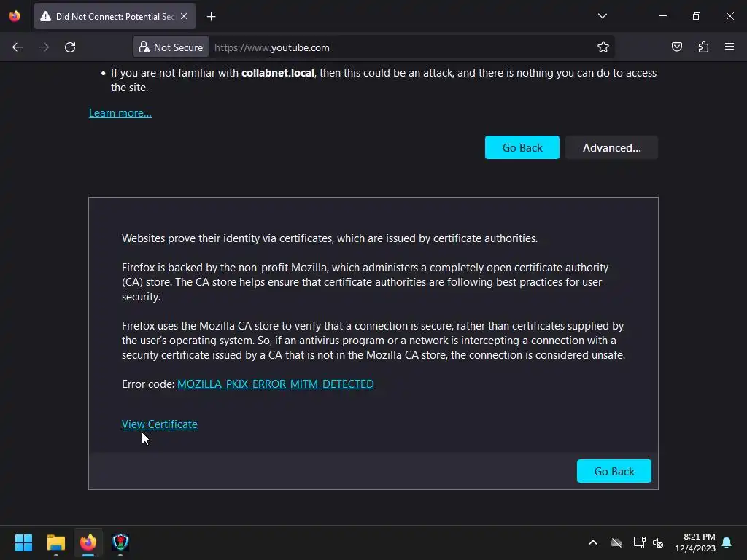Click the browser forward arrow
The height and width of the screenshot is (560, 747).
pos(44,47)
